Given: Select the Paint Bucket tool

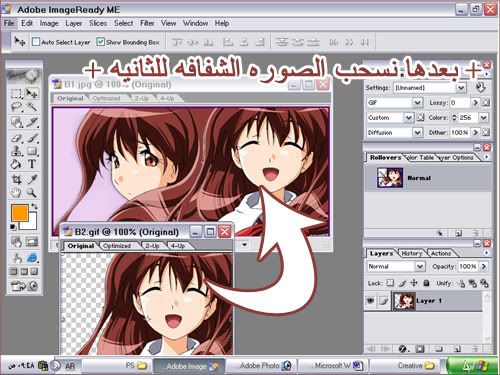Looking at the screenshot, I should [16, 164].
